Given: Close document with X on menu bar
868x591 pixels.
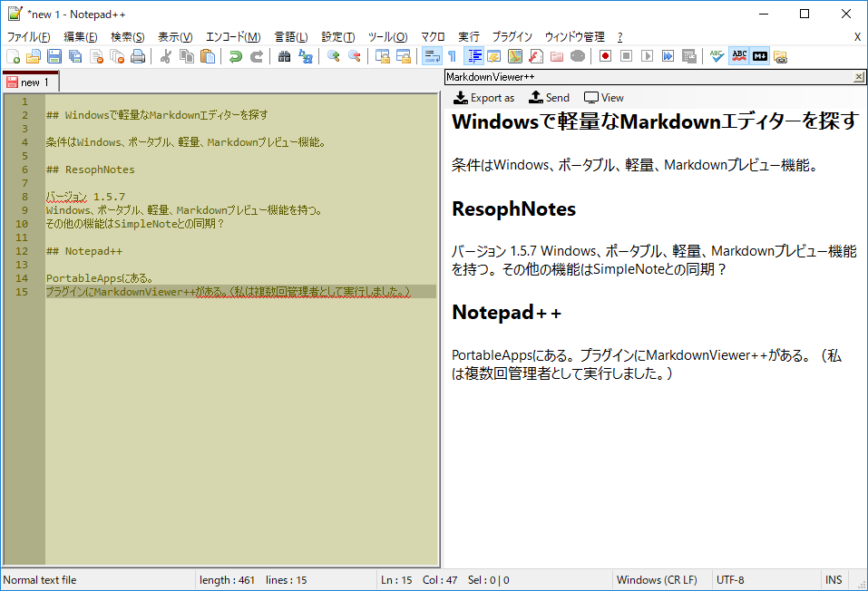Looking at the screenshot, I should pyautogui.click(x=857, y=37).
